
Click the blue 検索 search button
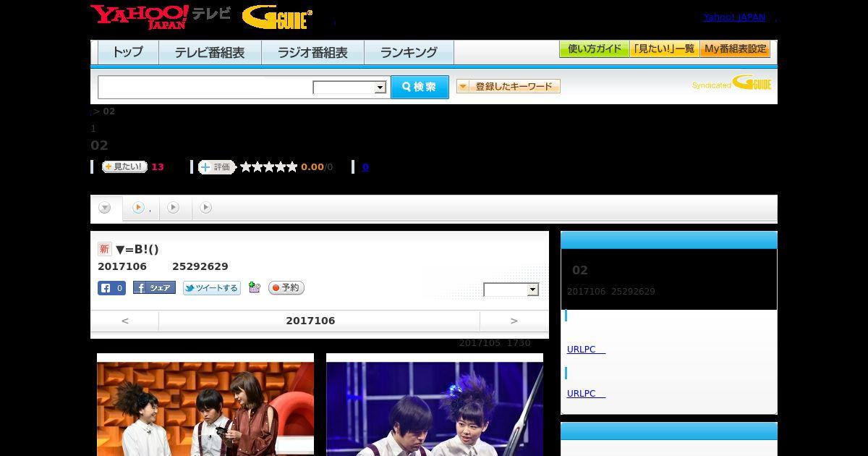pyautogui.click(x=420, y=87)
